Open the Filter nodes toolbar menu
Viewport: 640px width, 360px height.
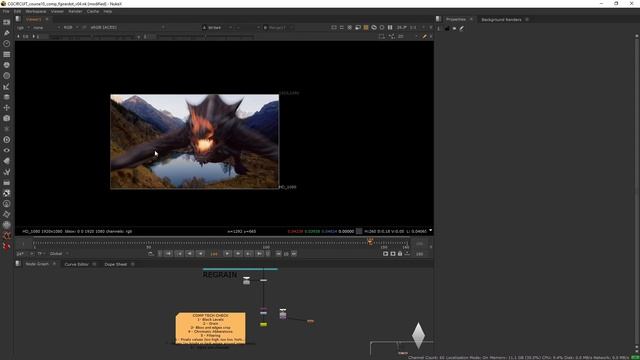pyautogui.click(x=7, y=76)
